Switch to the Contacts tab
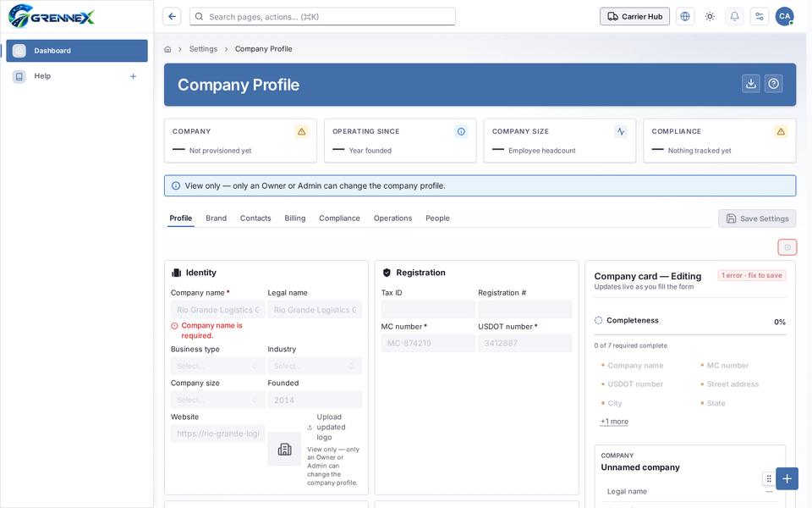812x508 pixels. (x=255, y=218)
